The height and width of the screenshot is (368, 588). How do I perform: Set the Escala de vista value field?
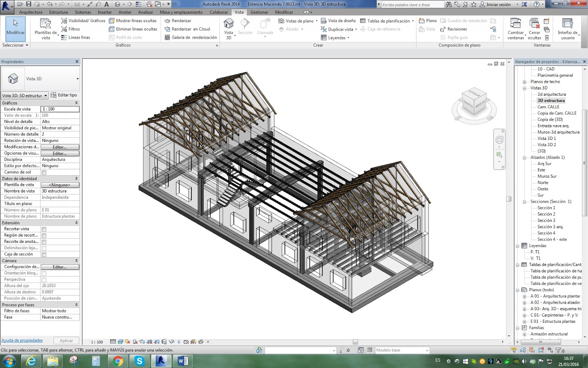tap(60, 109)
